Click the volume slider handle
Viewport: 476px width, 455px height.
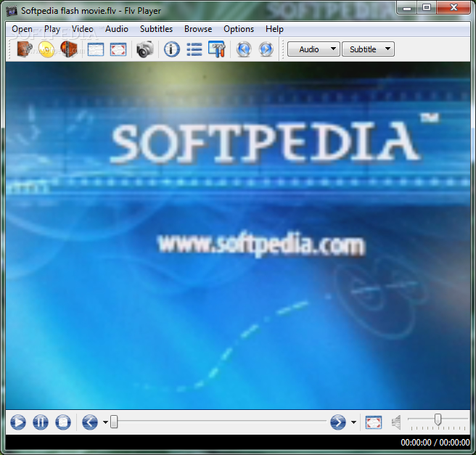click(x=438, y=419)
